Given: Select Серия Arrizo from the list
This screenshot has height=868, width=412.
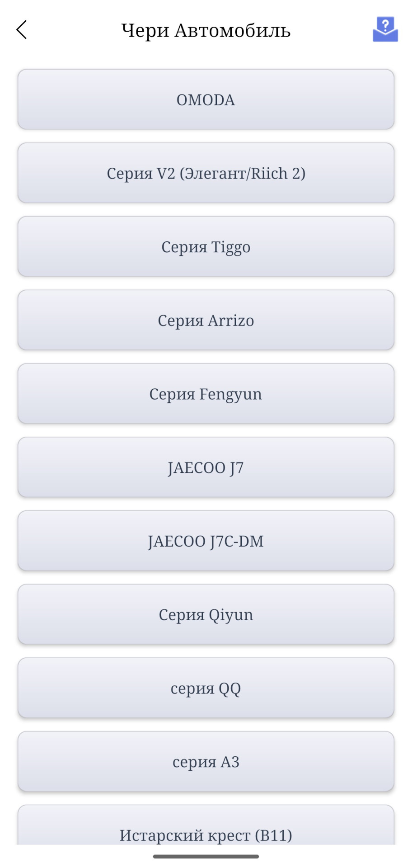Looking at the screenshot, I should coord(206,321).
